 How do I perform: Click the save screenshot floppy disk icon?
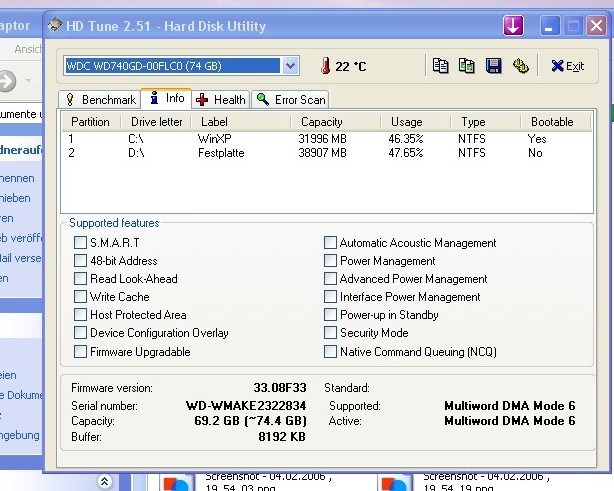tap(493, 66)
